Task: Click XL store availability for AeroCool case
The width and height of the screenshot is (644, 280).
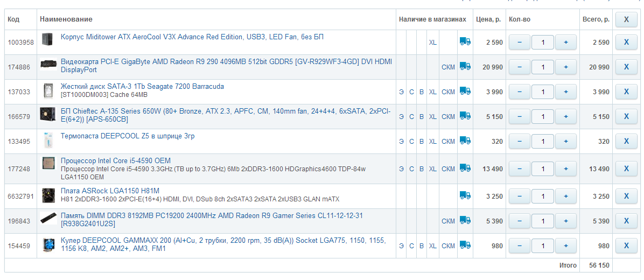Action: pyautogui.click(x=432, y=42)
